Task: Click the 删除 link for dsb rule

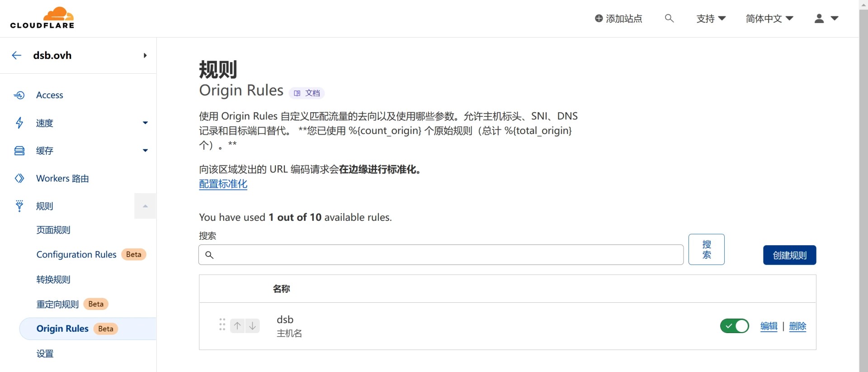Action: coord(797,326)
